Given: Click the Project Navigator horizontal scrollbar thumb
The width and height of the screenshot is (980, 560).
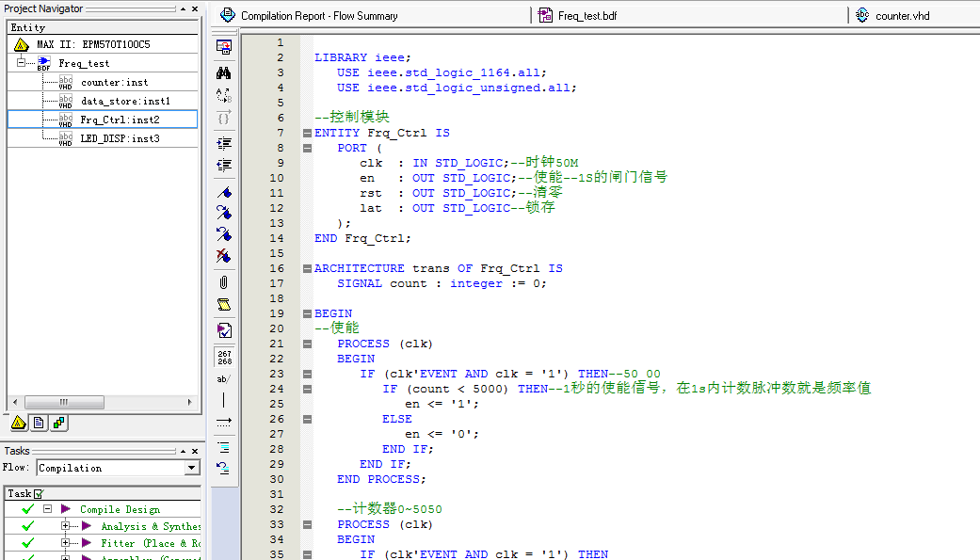Looking at the screenshot, I should point(64,402).
